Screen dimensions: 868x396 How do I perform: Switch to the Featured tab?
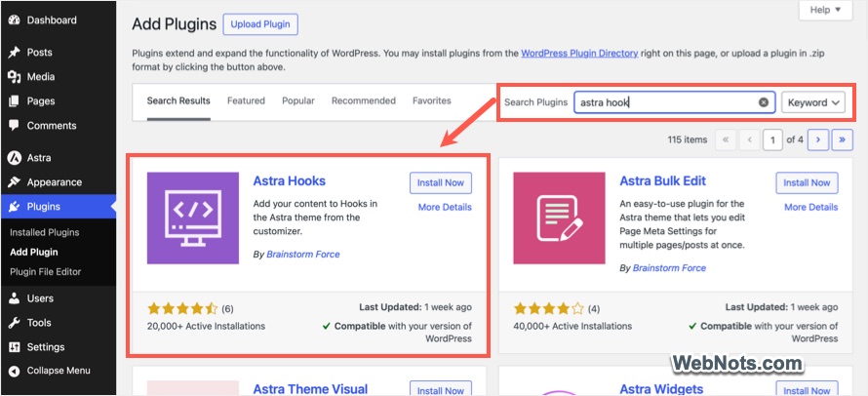tap(246, 100)
